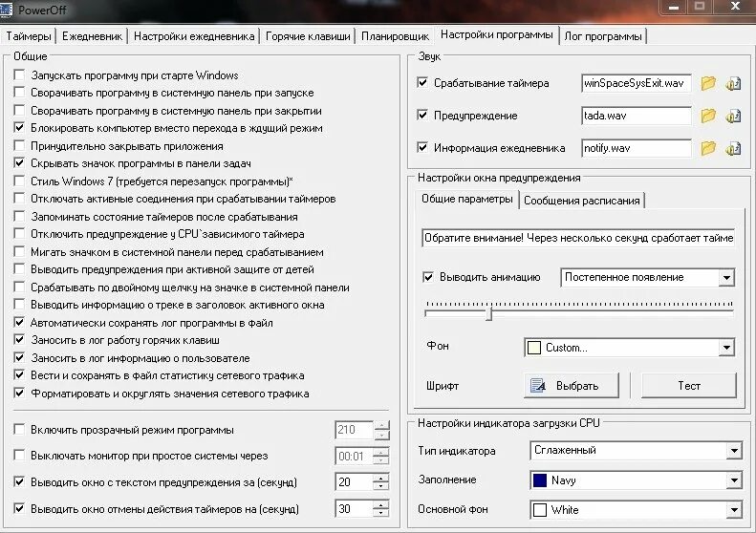Switch to Сообщения расписания sub-tab
The width and height of the screenshot is (756, 533).
[581, 201]
